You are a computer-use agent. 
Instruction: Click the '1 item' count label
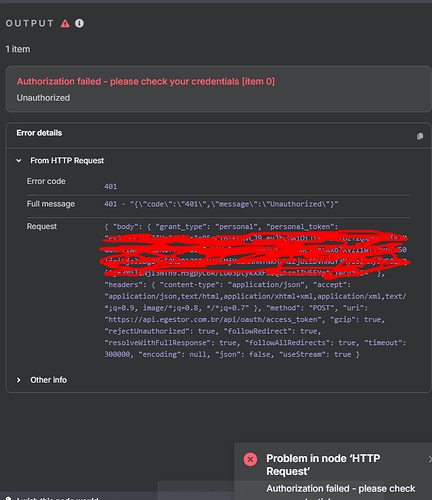(18, 49)
